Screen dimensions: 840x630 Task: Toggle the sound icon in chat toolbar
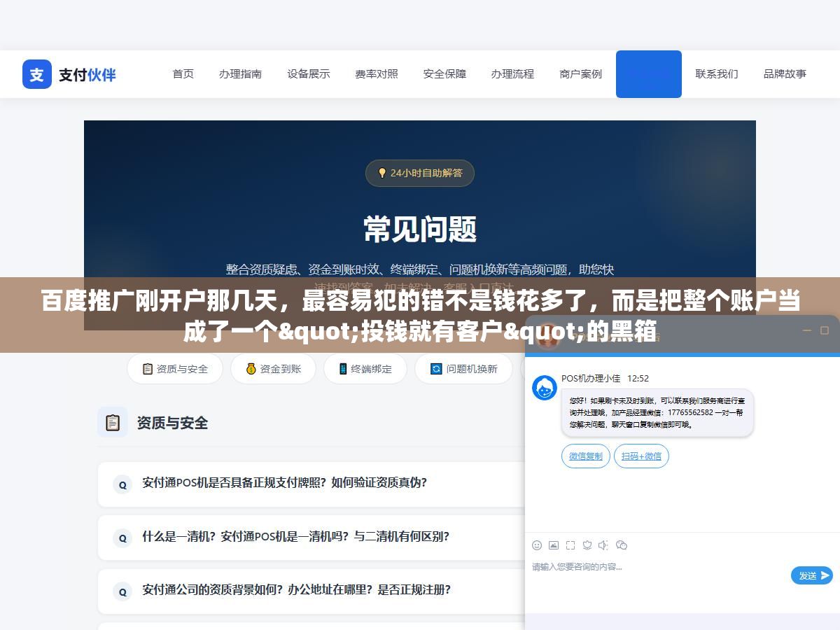[x=603, y=545]
